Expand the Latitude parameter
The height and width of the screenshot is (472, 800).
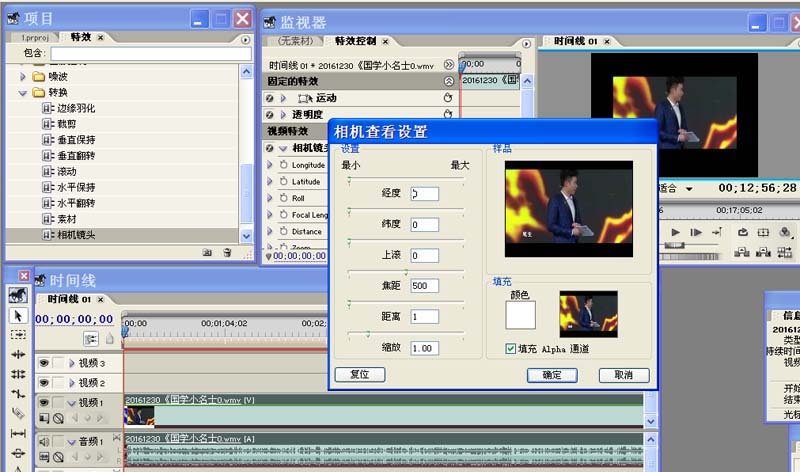[x=270, y=181]
